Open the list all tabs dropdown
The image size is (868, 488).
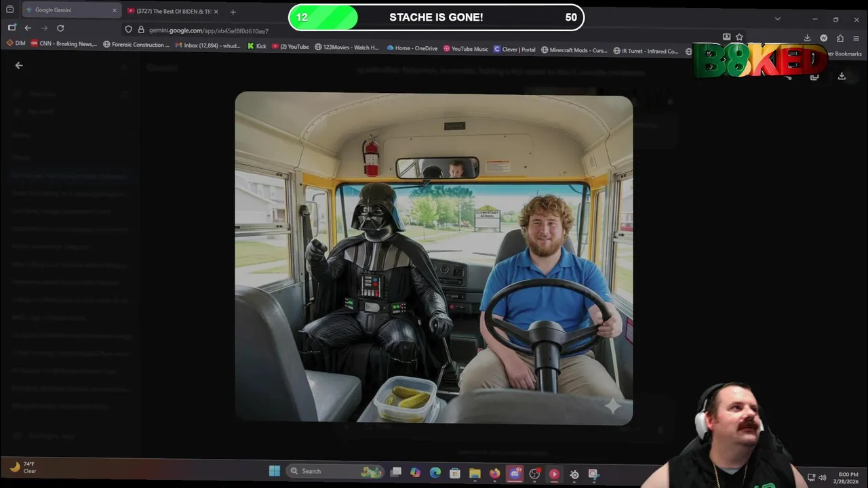click(778, 18)
